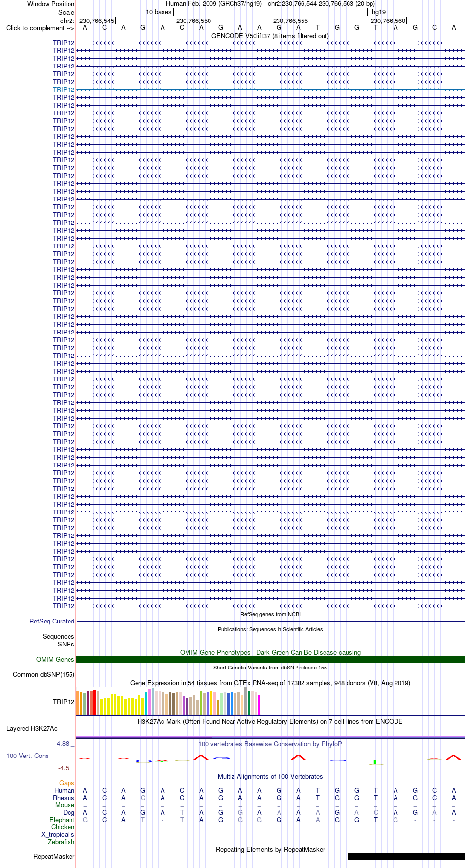This screenshot has width=465, height=868.
Task: Click the Repeating Elements by RepeatMasker title
Action: click(270, 850)
